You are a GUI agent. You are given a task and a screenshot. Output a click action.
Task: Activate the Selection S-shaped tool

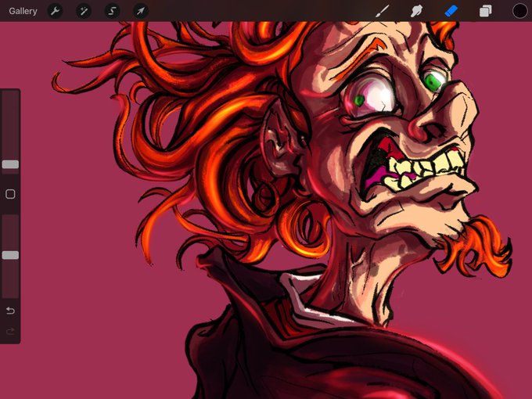pyautogui.click(x=112, y=11)
